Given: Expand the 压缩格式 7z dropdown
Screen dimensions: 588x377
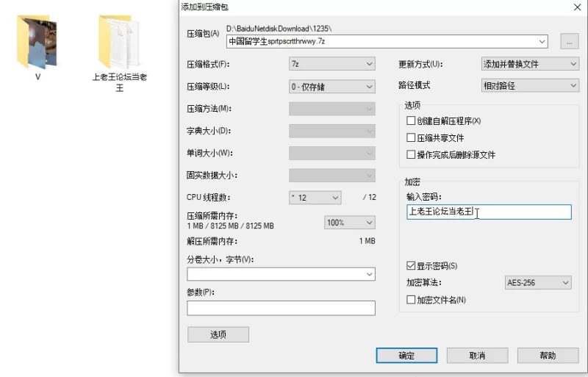Looking at the screenshot, I should point(332,64).
